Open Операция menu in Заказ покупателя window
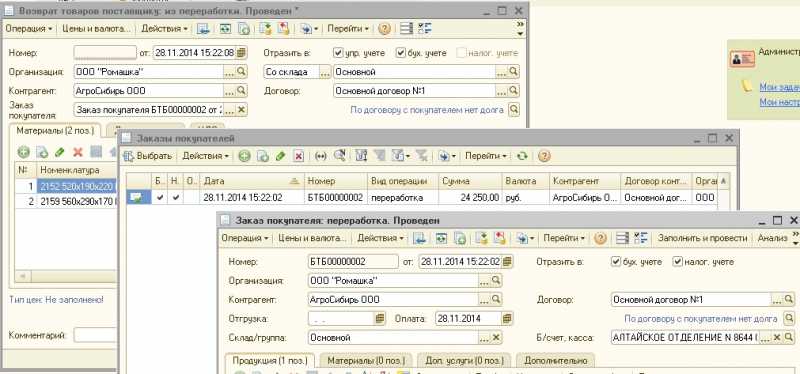This screenshot has width=800, height=374. click(245, 238)
